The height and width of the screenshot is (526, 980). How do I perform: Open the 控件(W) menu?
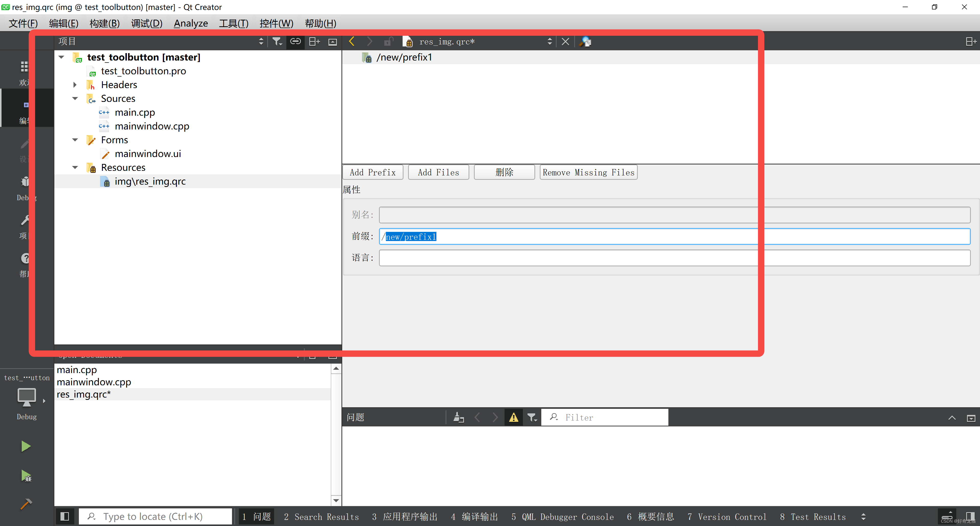(276, 23)
